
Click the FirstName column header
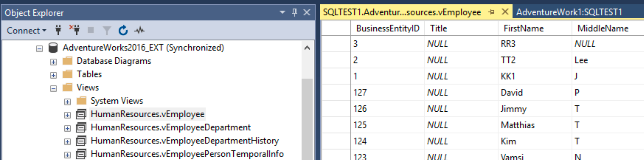[x=535, y=28]
